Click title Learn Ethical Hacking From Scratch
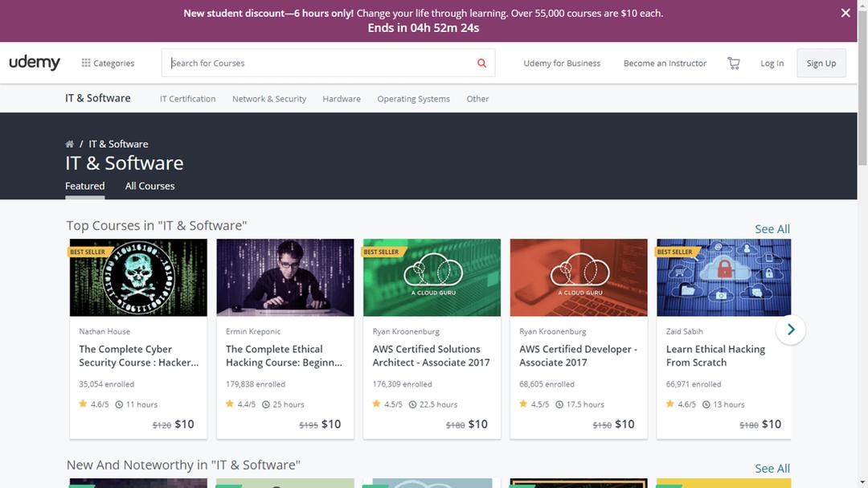This screenshot has width=868, height=488. tap(715, 355)
